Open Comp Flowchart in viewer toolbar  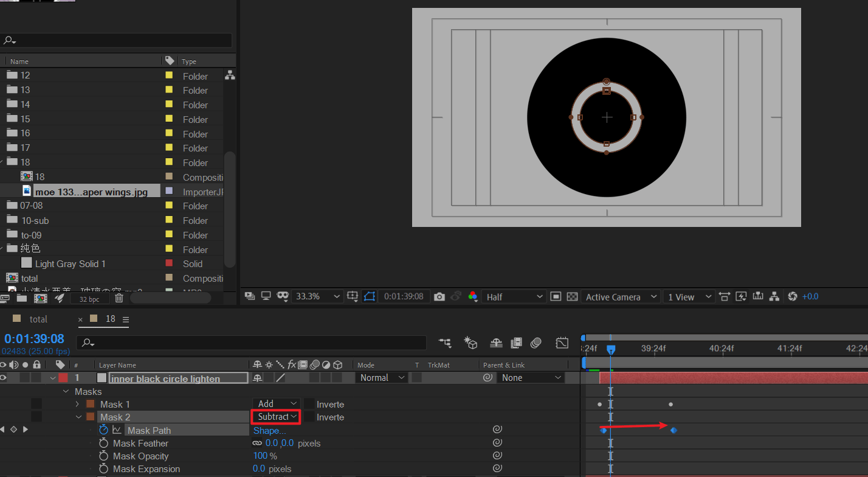774,296
